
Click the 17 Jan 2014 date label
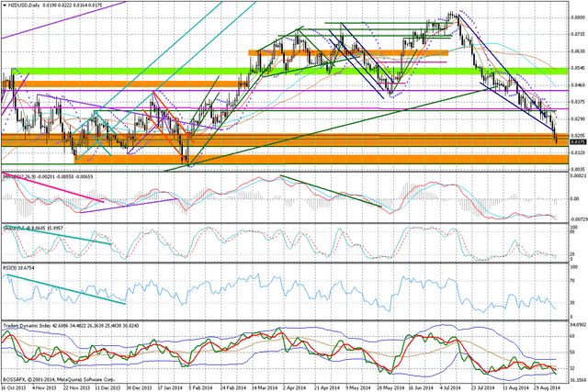click(x=172, y=388)
